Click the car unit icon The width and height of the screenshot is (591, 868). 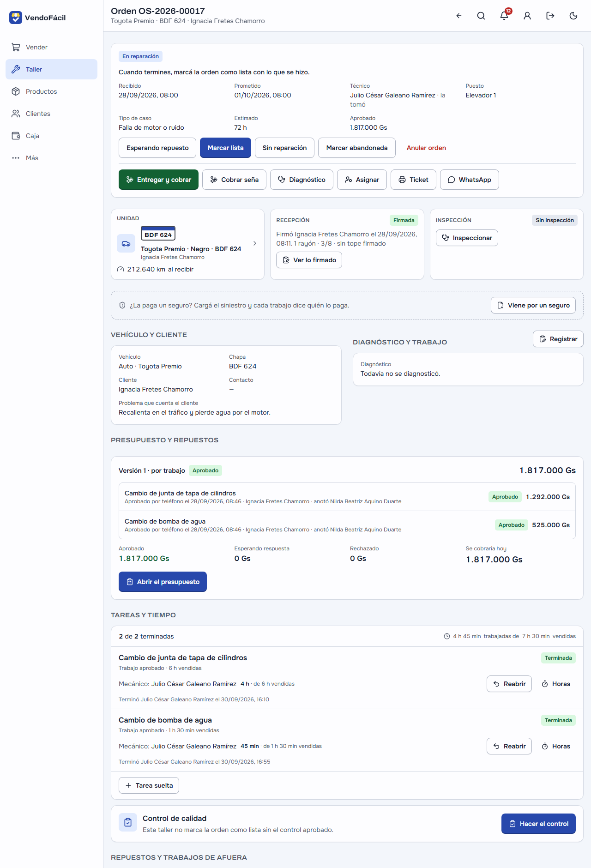(126, 243)
